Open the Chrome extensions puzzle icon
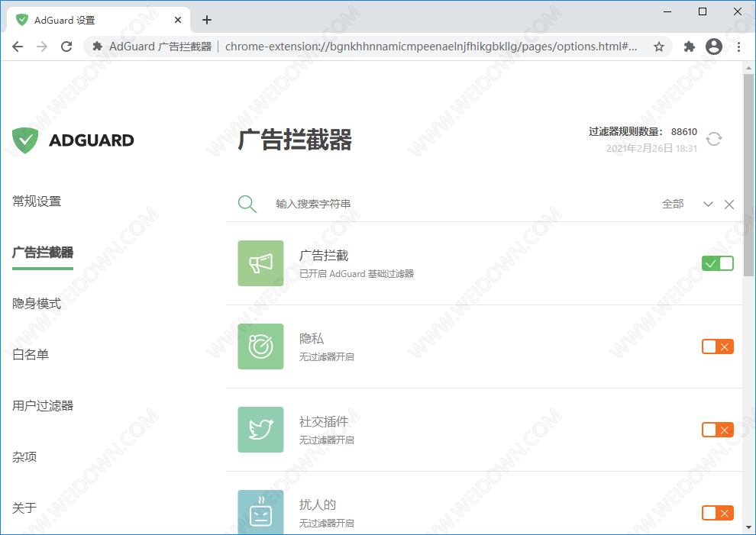Screen dimensions: 756x535 [690, 47]
